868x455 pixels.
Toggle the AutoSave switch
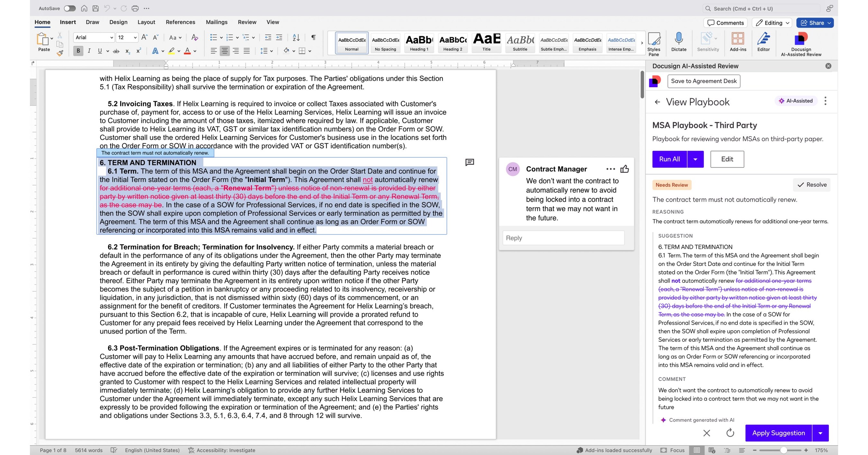[70, 8]
